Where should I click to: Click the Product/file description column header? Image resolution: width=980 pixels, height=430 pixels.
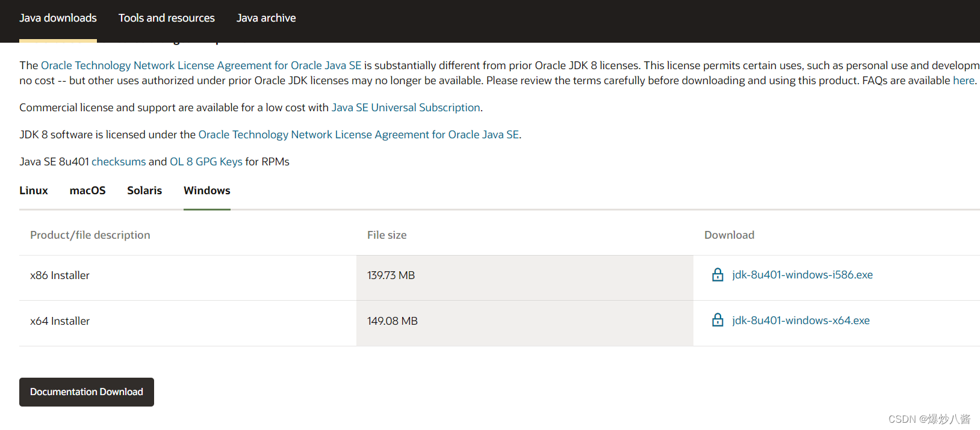coord(90,235)
